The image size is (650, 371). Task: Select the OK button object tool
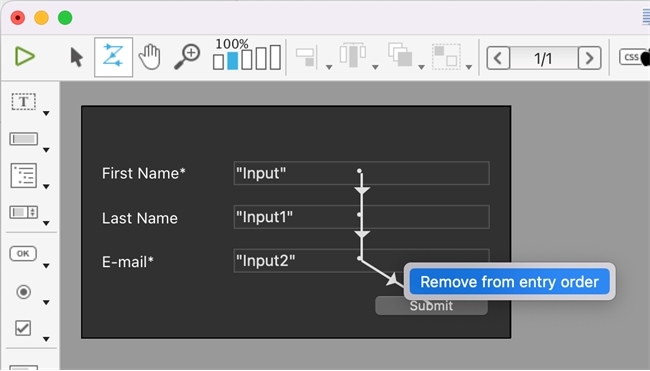(x=23, y=254)
